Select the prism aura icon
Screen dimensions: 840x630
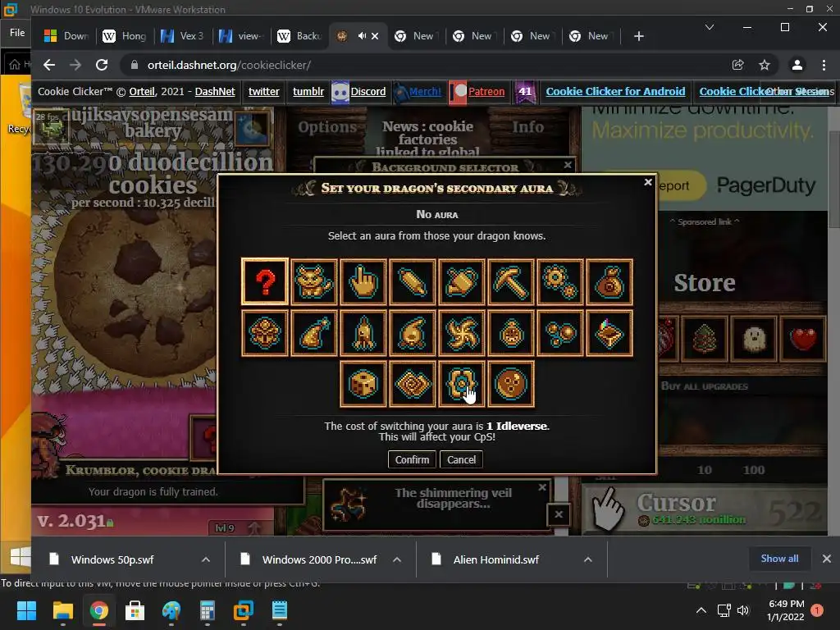click(x=609, y=333)
